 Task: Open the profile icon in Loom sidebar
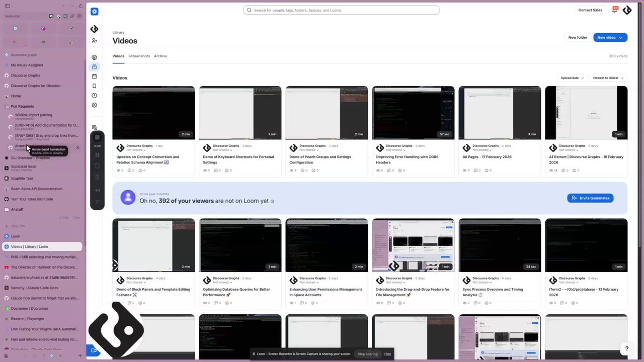(94, 57)
